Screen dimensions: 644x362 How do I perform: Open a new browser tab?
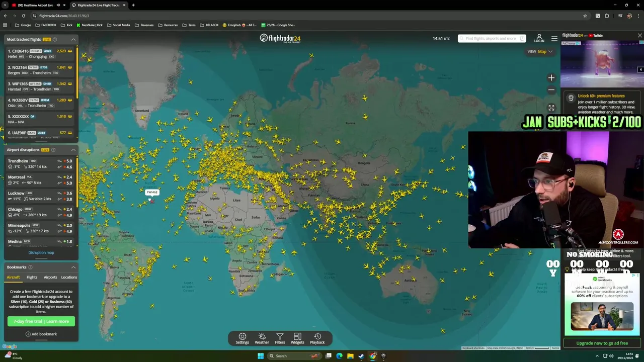pos(133,5)
